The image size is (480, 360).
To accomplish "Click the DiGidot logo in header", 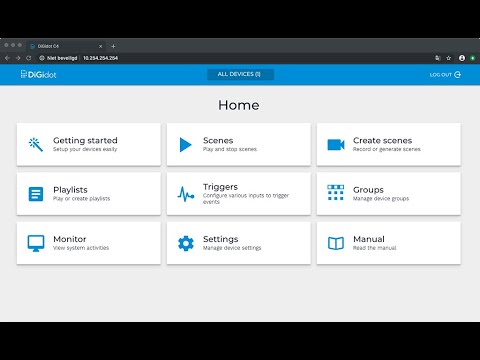I will (x=38, y=74).
